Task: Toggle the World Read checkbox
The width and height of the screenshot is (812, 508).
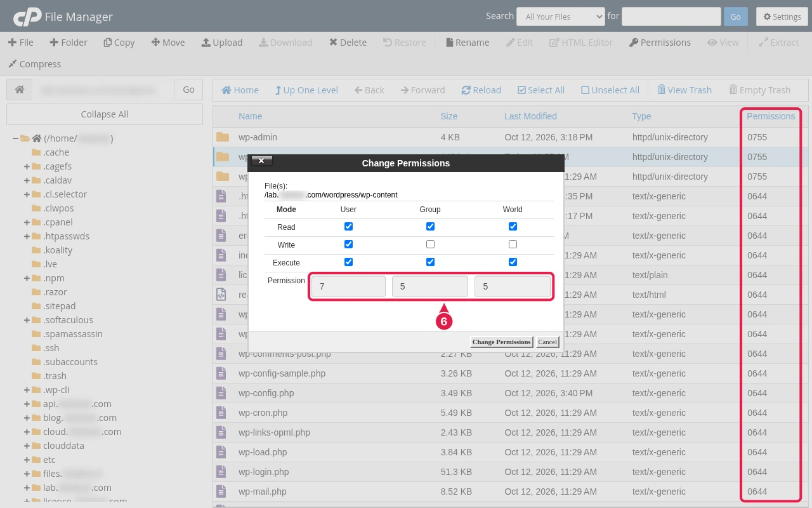Action: click(x=513, y=227)
